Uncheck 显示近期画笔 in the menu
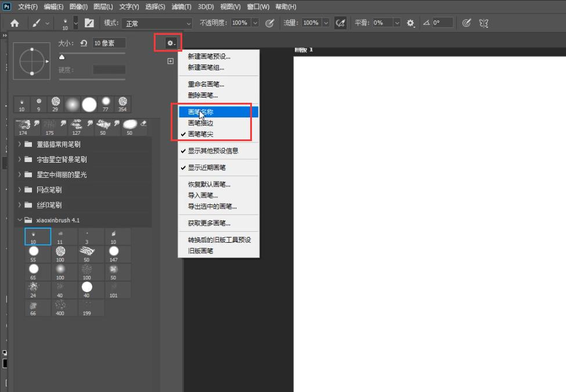This screenshot has height=392, width=566. pyautogui.click(x=207, y=168)
